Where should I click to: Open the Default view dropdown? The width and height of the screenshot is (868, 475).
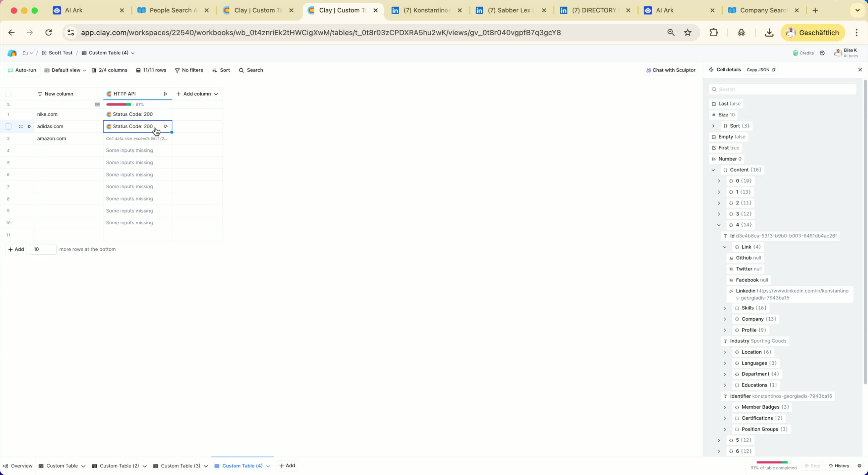point(65,70)
